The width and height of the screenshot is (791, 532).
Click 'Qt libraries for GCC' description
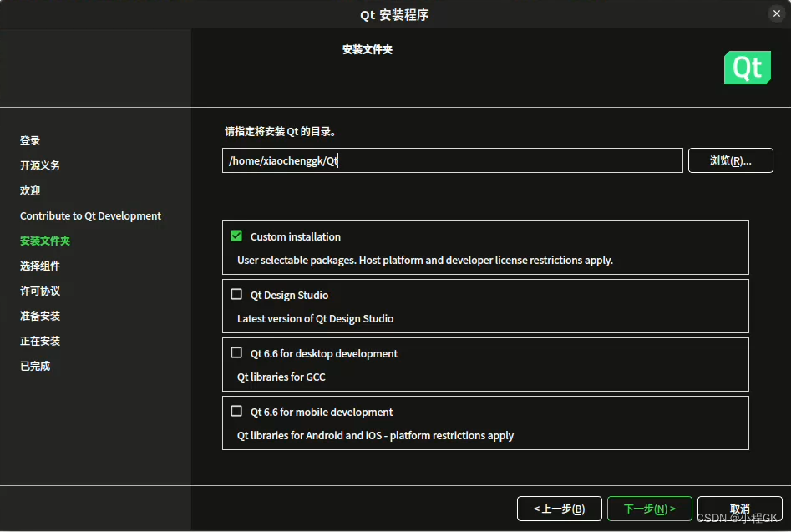point(281,377)
